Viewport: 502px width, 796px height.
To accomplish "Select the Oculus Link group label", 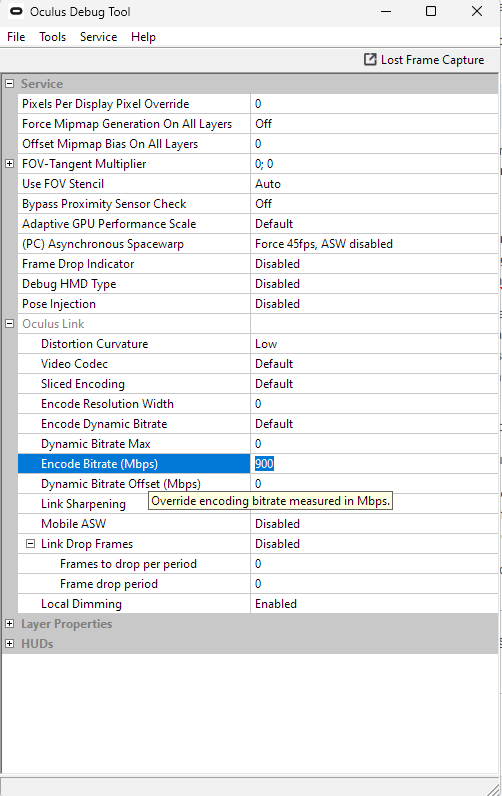I will point(53,324).
